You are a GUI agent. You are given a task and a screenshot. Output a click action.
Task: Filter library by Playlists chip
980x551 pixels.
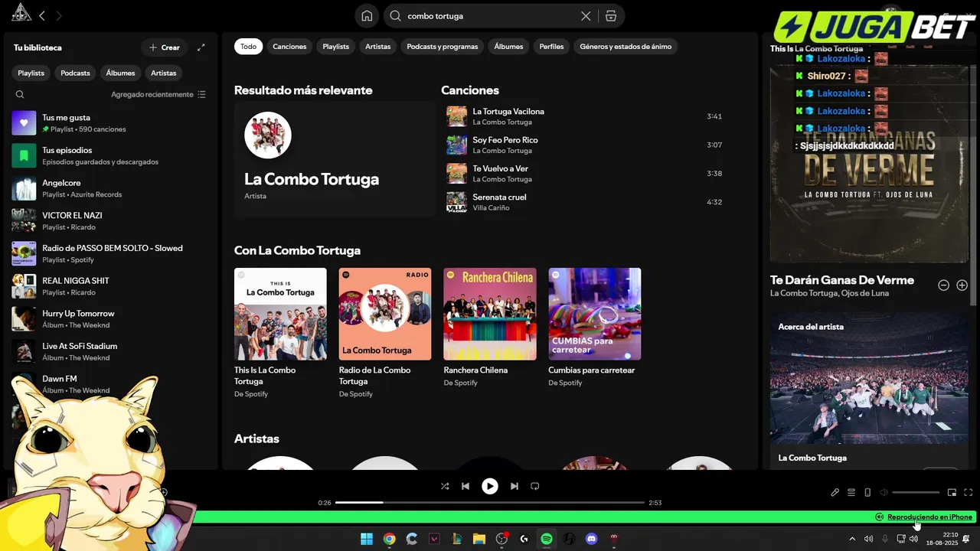click(31, 73)
